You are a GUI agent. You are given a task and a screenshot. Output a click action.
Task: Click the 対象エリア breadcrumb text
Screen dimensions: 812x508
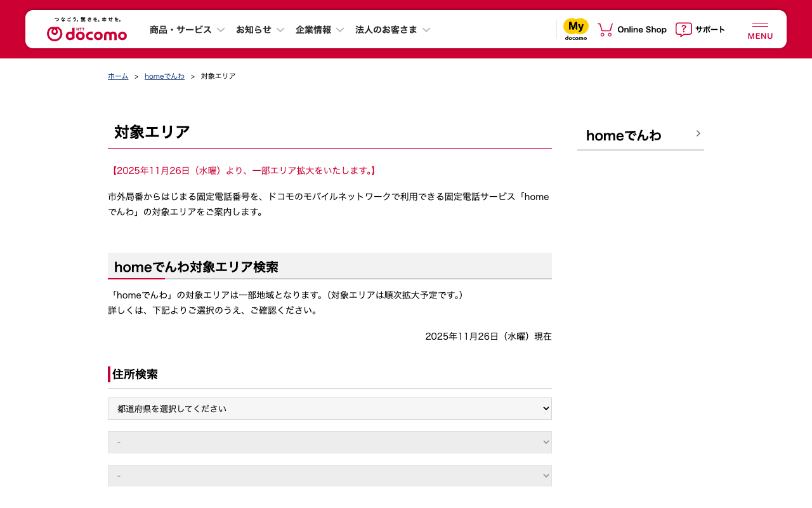pos(218,76)
